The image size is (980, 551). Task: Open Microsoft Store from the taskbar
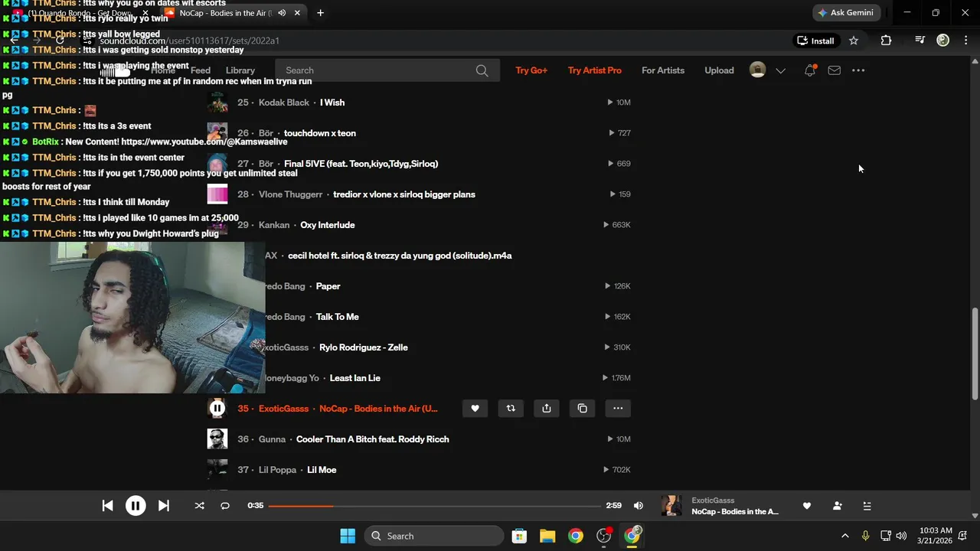[519, 536]
